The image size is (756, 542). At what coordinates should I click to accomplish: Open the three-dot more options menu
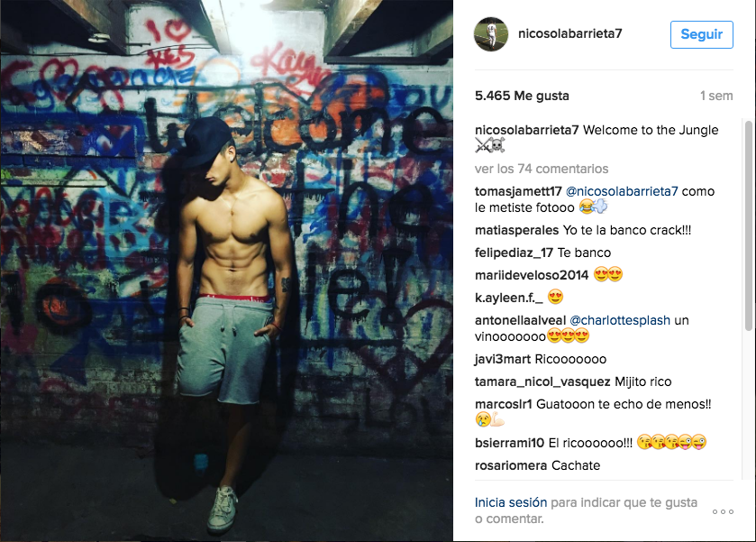[x=723, y=511]
